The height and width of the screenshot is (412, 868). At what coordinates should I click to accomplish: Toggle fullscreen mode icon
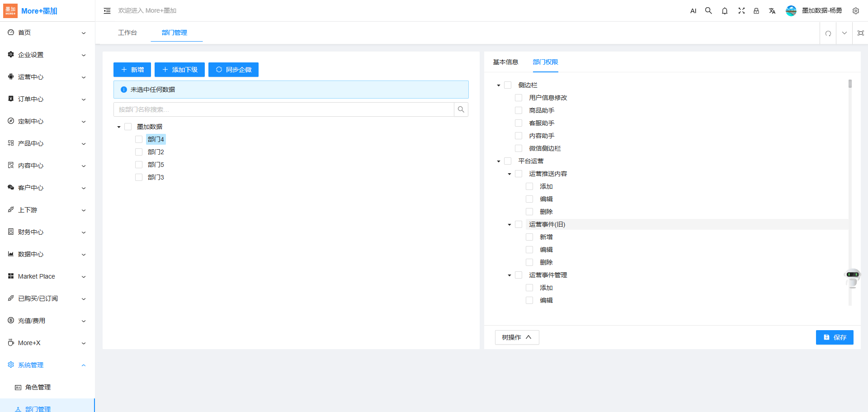(741, 11)
